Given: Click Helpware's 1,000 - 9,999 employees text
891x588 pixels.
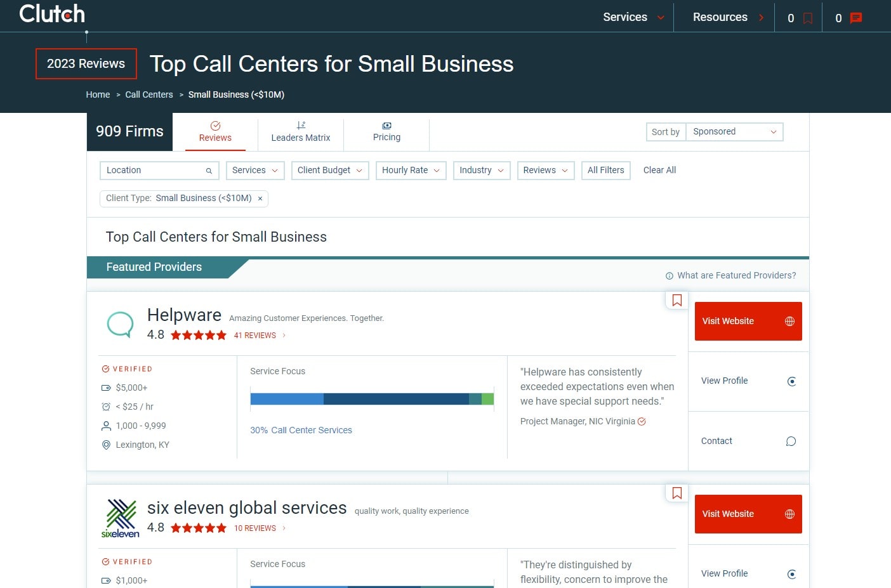Looking at the screenshot, I should [141, 426].
